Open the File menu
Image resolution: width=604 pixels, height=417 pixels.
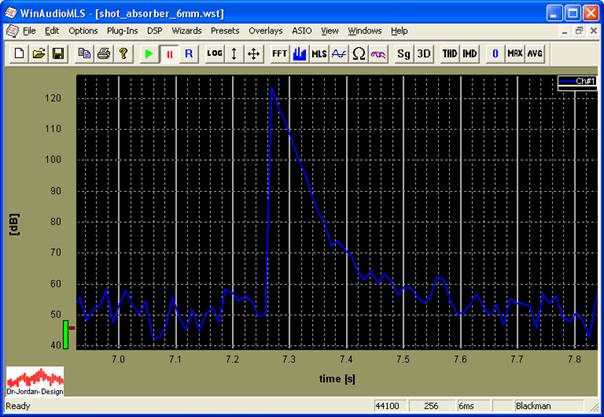click(29, 31)
